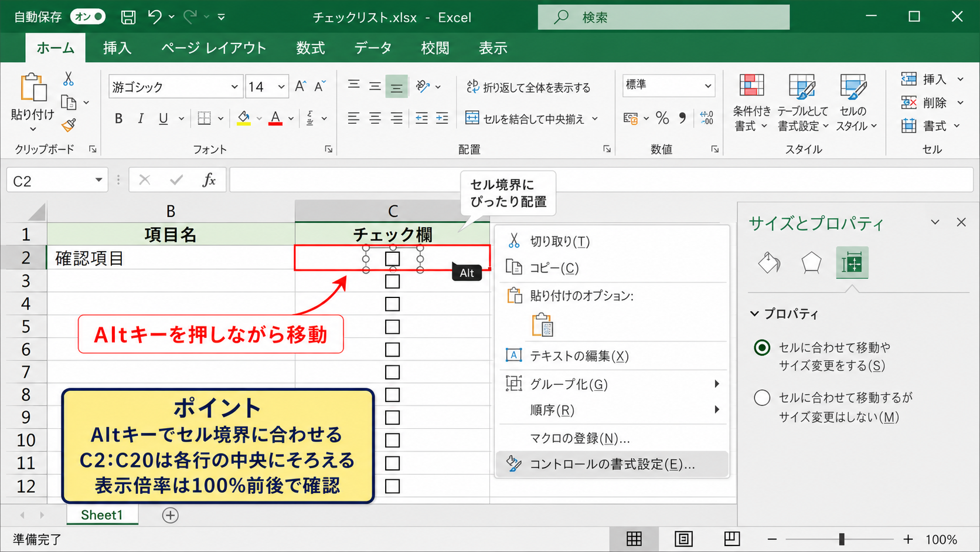Viewport: 980px width, 552px height.
Task: Click the Format Painter brush icon
Action: click(69, 124)
